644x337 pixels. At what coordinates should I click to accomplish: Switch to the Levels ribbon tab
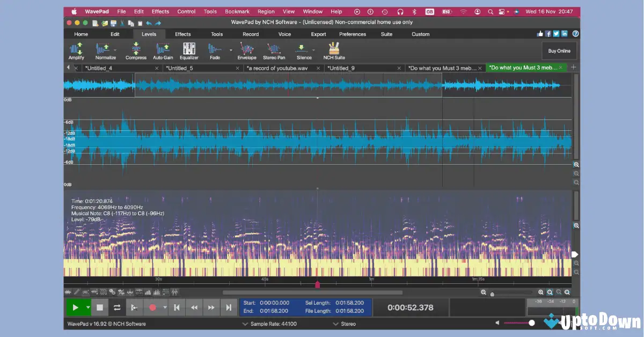149,34
